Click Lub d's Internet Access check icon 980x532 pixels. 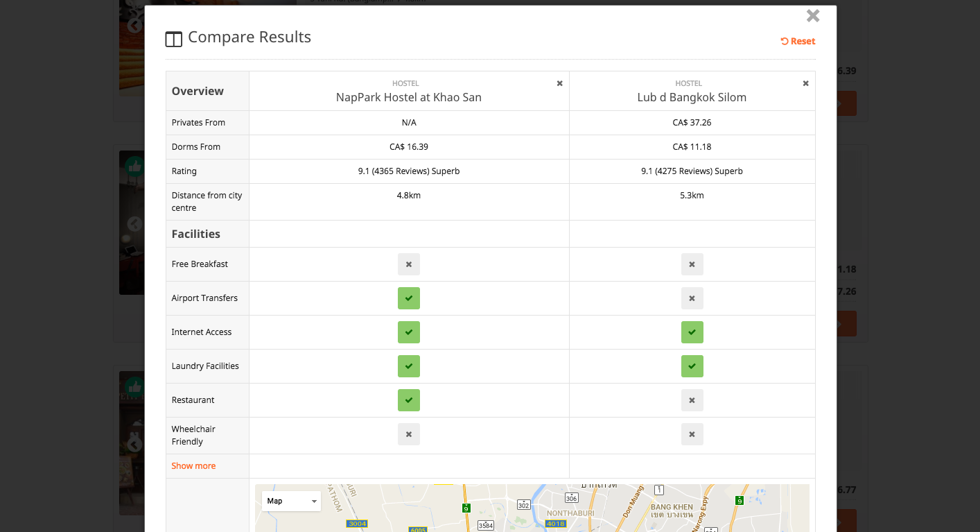tap(692, 332)
